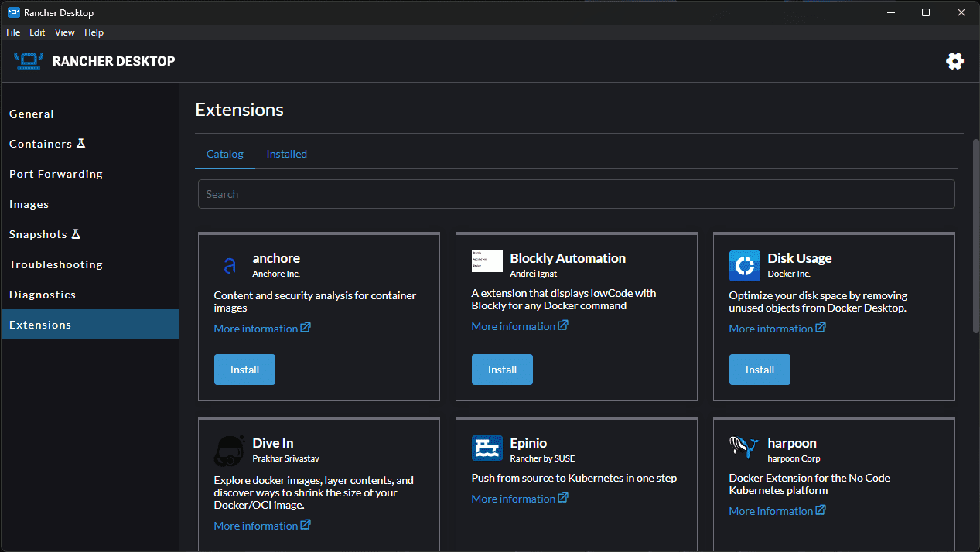Install the Disk Usage extension
Image resolution: width=980 pixels, height=552 pixels.
[x=759, y=370]
